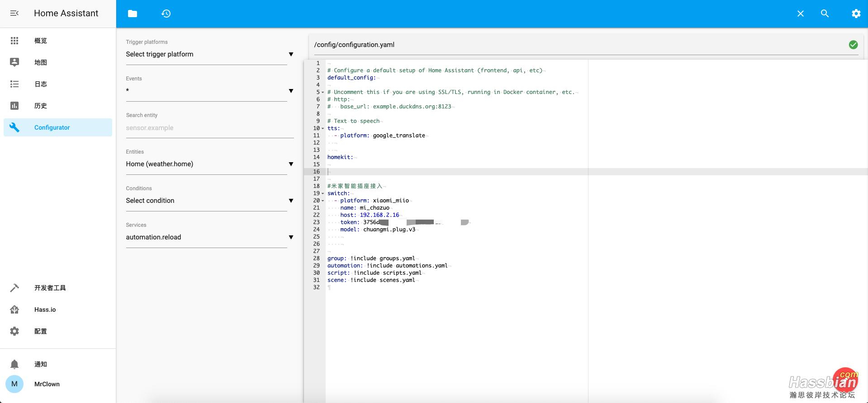Click the homekit: line in editor
Viewport: 868px width, 403px height.
[x=340, y=157]
